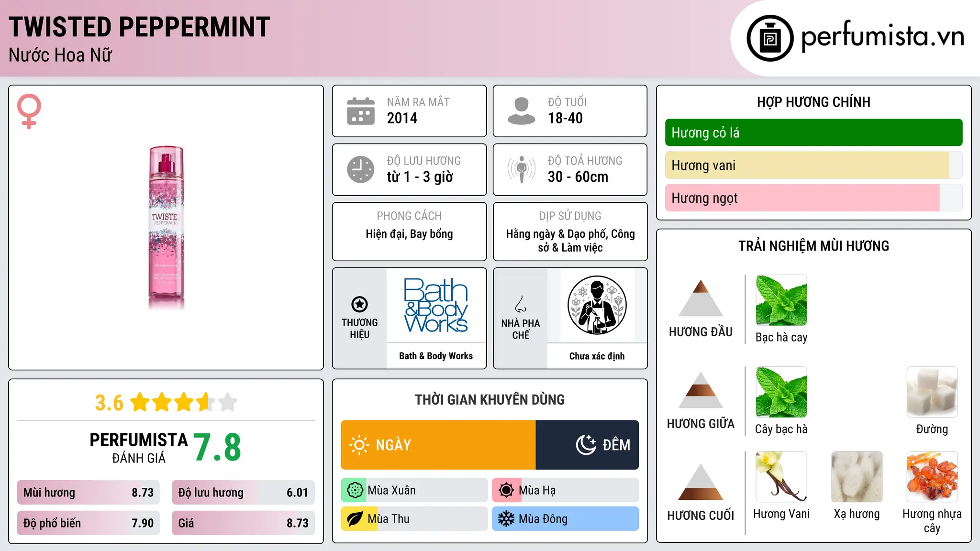Click the moon icon in the Đêm bar

(x=586, y=445)
